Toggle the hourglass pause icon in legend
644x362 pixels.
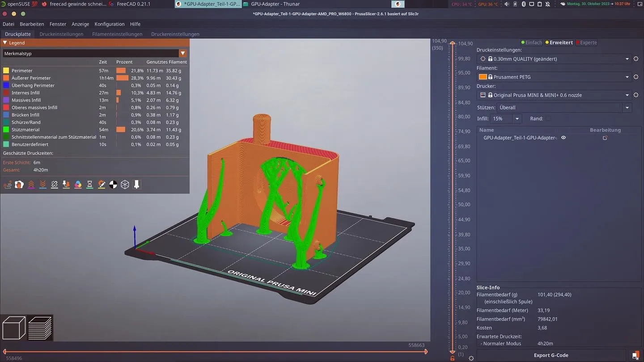89,184
